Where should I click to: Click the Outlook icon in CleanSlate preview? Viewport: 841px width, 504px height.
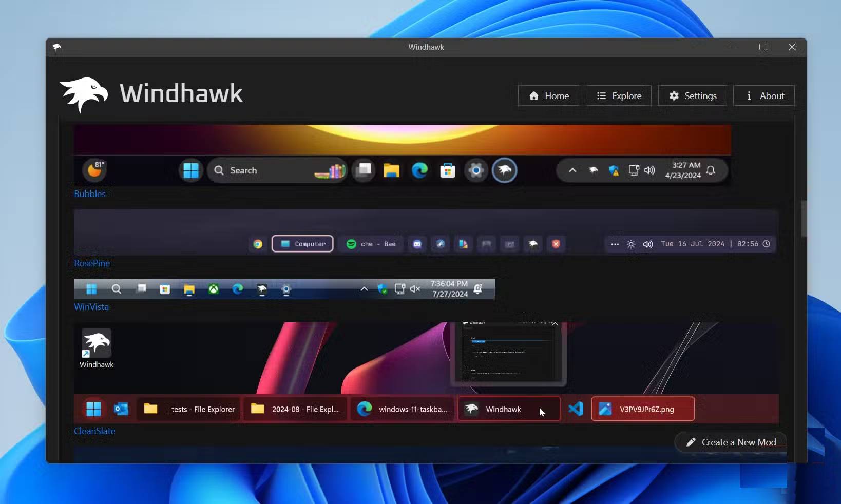click(x=121, y=409)
